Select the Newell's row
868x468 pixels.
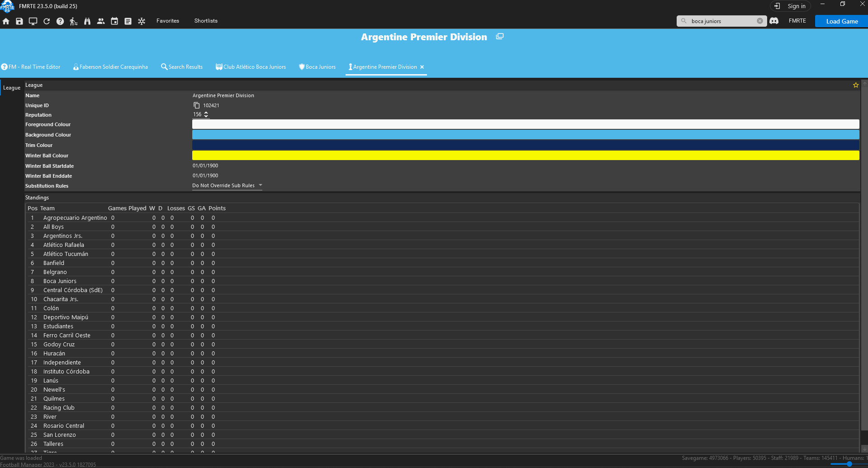click(x=442, y=390)
